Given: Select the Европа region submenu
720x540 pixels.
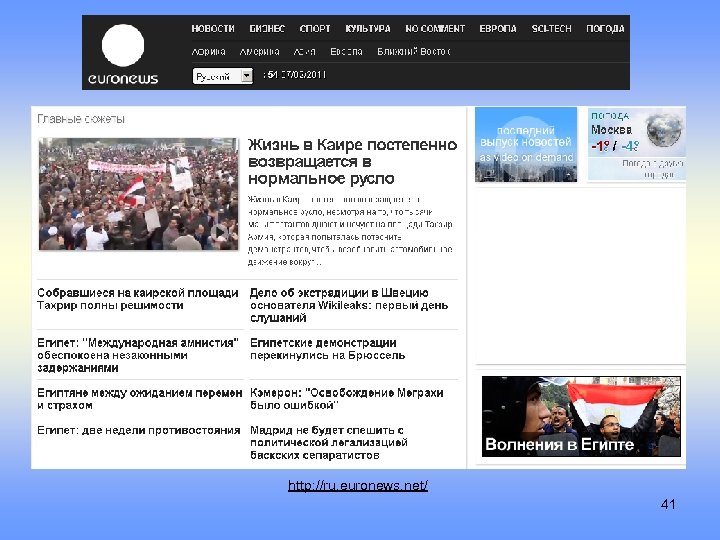Looking at the screenshot, I should 346,51.
